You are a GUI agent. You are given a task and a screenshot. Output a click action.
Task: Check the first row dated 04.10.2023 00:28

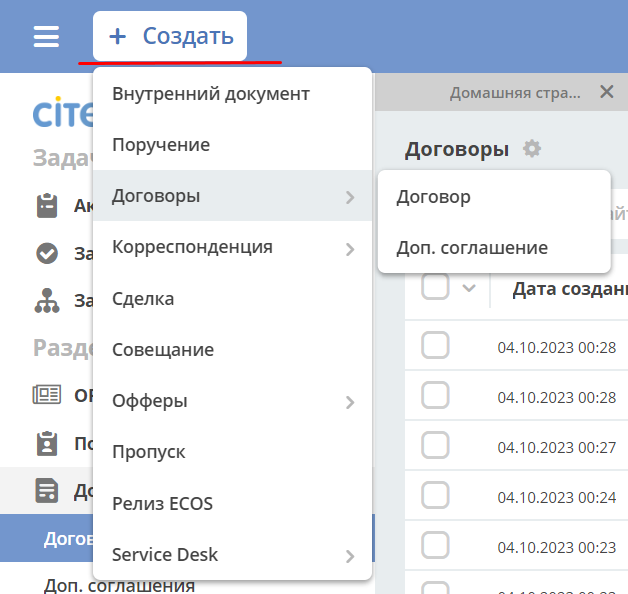point(435,345)
